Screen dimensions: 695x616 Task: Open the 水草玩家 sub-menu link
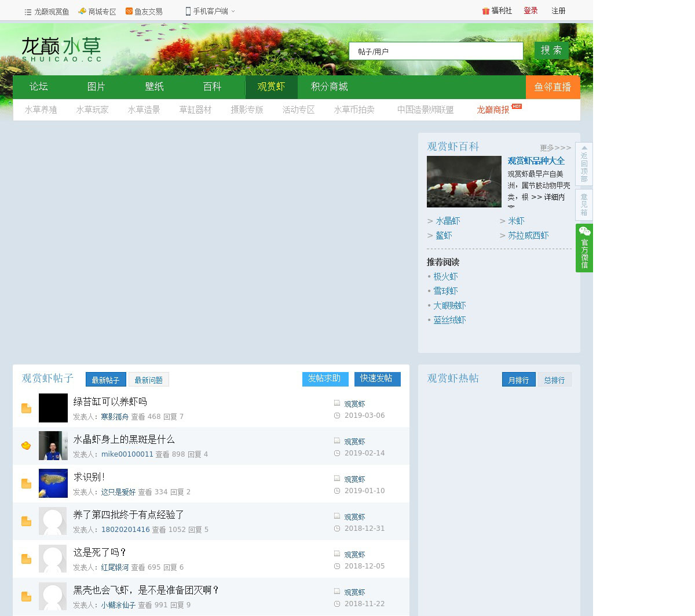(x=92, y=110)
